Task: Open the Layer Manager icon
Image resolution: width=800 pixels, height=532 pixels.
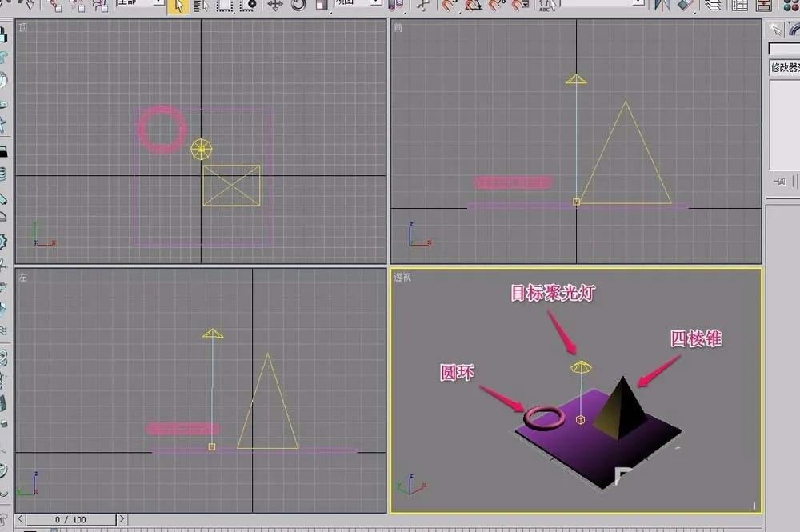Action: pos(714,6)
